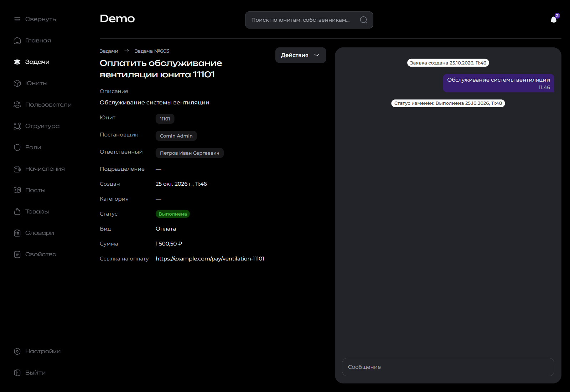Click the unit 11101 chip
Screen dimensions: 570x392
(x=165, y=119)
